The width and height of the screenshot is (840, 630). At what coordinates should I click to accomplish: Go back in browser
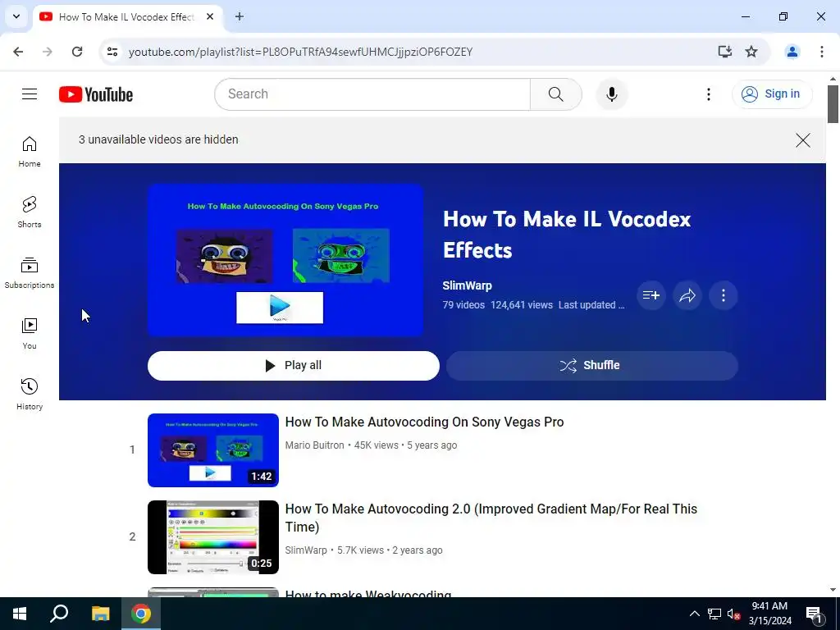click(18, 52)
